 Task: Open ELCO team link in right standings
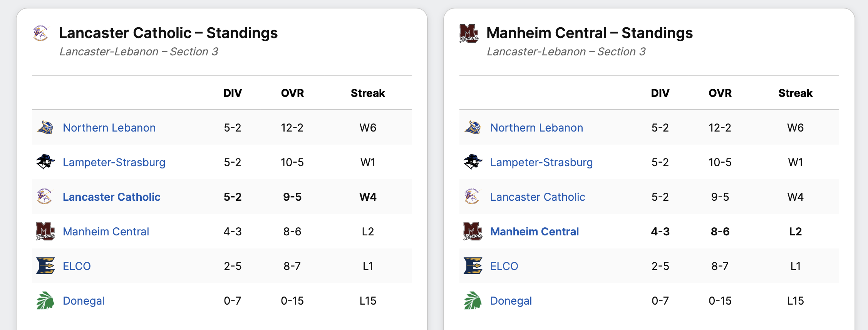click(x=504, y=266)
